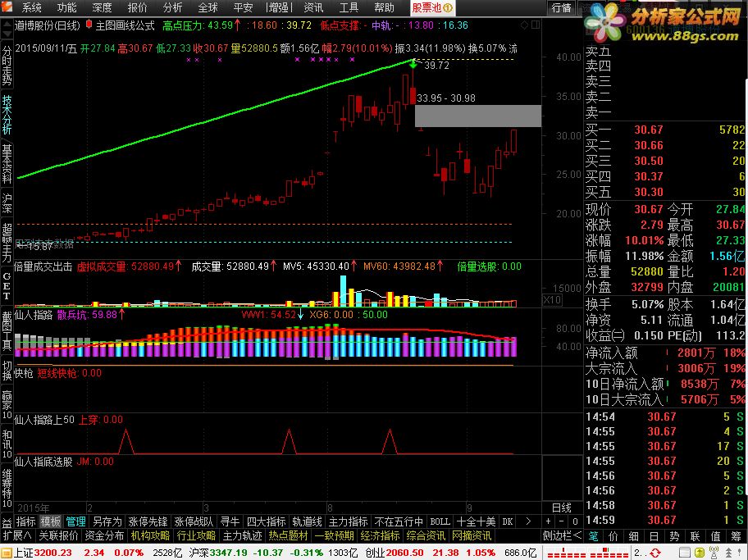Select the 截图工具 side tab

pos(7,330)
